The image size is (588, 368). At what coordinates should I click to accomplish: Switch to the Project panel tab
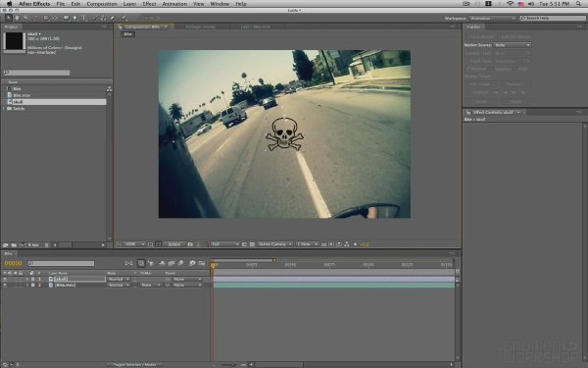click(11, 26)
